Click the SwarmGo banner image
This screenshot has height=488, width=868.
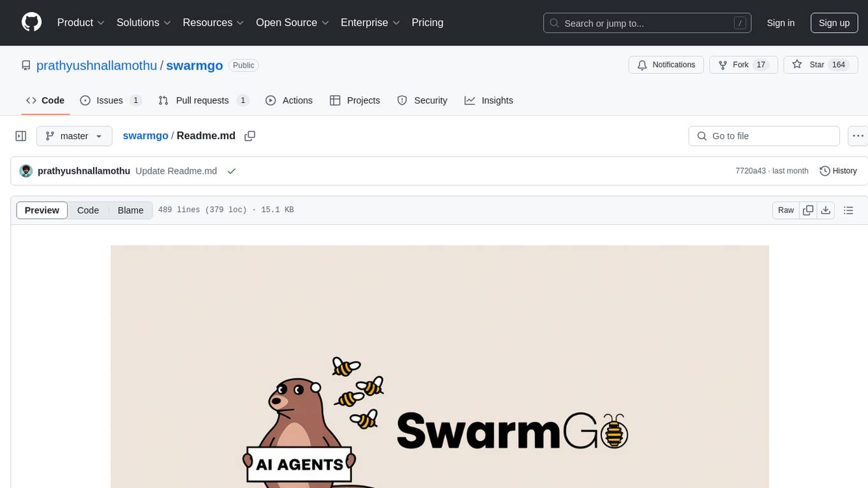(440, 367)
